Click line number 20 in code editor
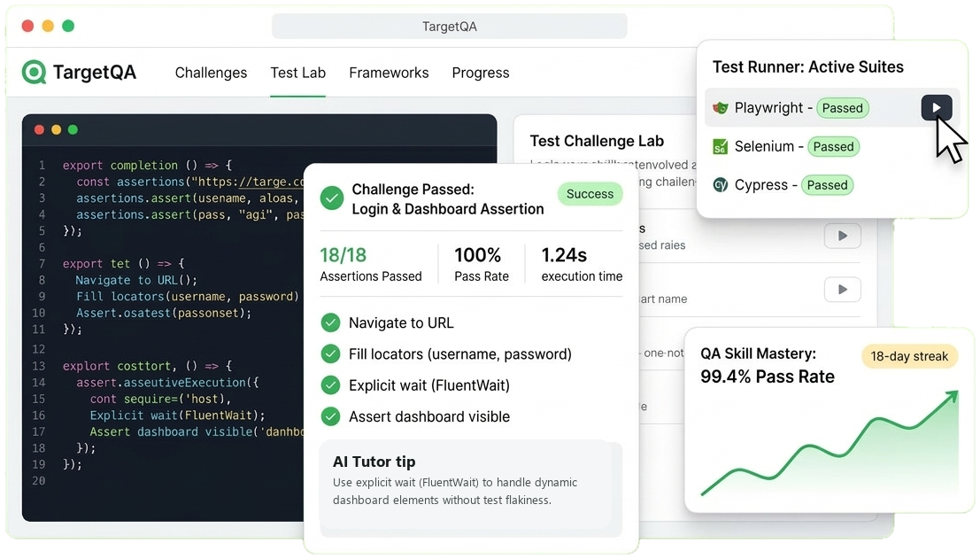Image resolution: width=980 pixels, height=559 pixels. [x=39, y=480]
